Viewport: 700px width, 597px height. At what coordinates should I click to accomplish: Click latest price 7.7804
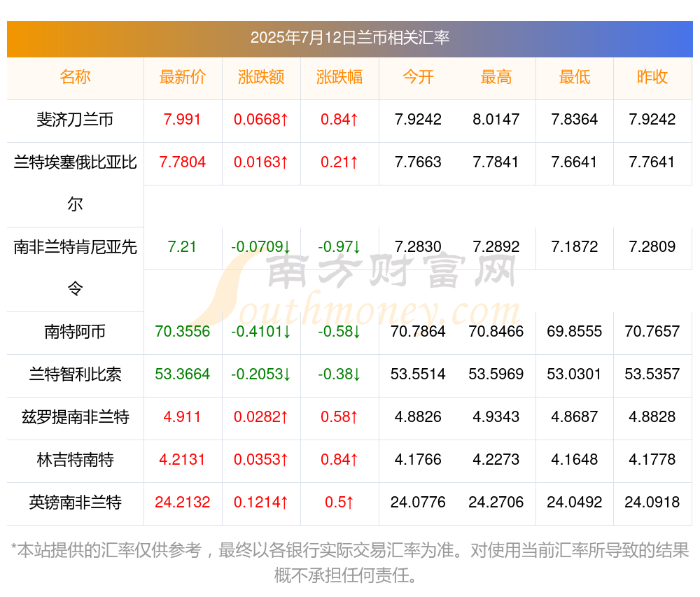pyautogui.click(x=182, y=162)
